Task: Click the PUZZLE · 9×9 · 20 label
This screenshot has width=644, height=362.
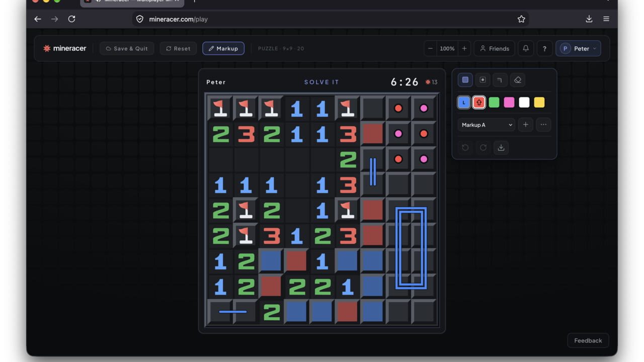Action: [x=281, y=48]
